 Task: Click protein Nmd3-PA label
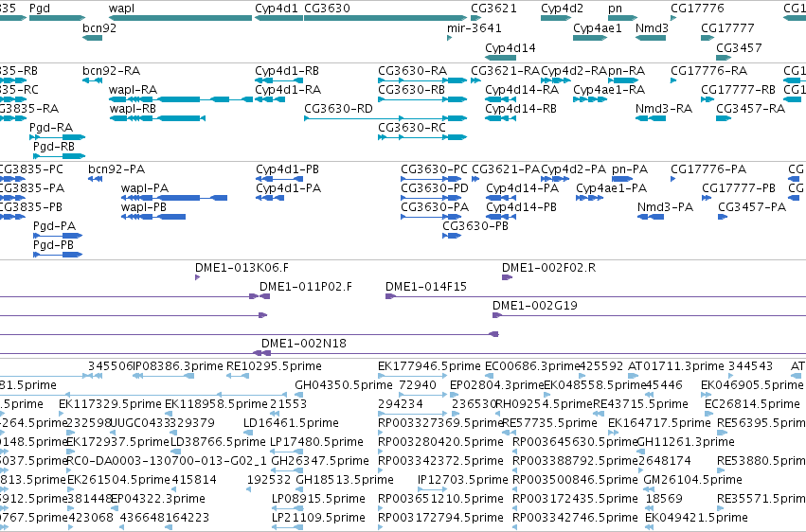665,207
